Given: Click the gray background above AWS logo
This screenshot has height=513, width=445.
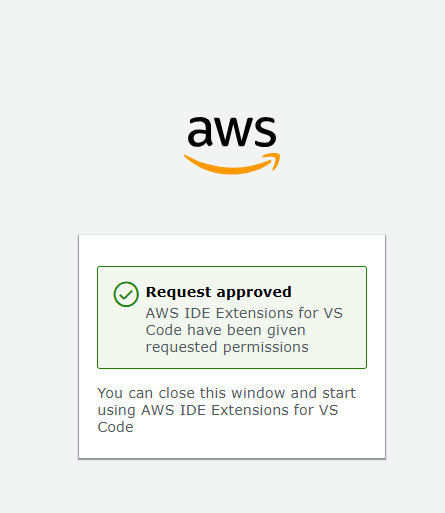Looking at the screenshot, I should coord(222,57).
